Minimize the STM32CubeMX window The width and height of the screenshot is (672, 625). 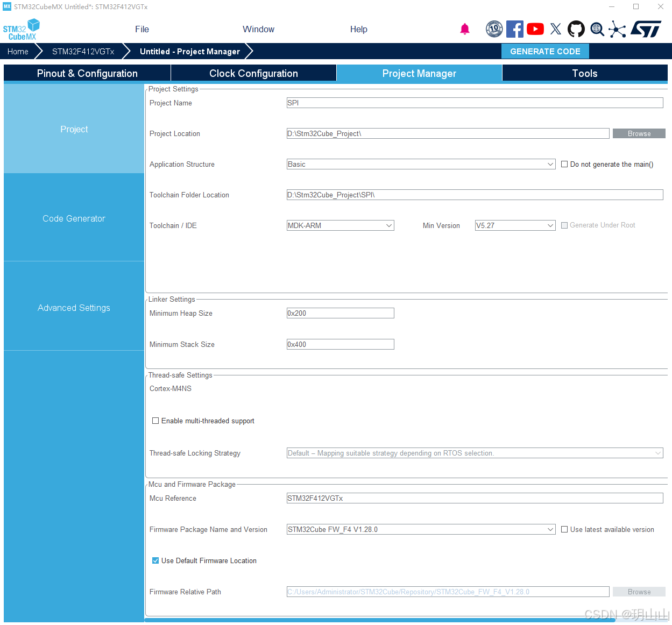click(x=612, y=6)
